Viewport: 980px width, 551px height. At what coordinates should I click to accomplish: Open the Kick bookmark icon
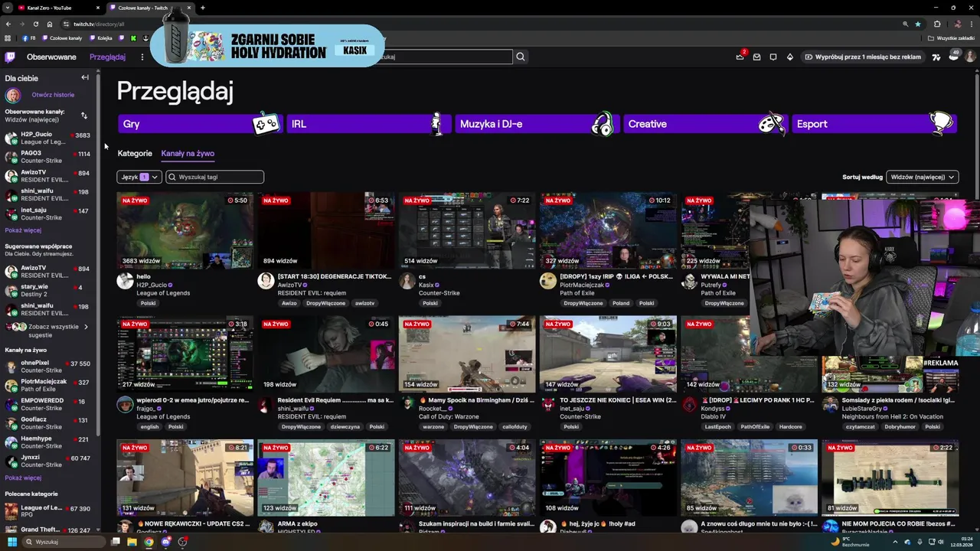133,38
